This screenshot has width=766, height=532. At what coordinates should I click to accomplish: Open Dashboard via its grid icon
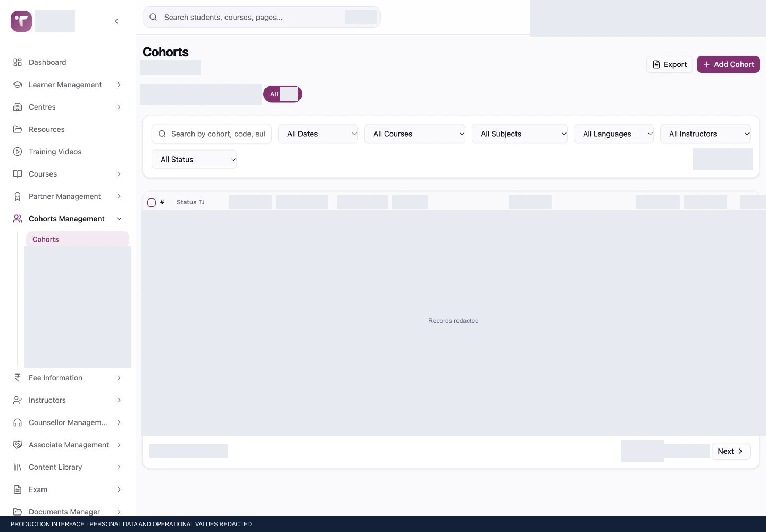point(18,62)
